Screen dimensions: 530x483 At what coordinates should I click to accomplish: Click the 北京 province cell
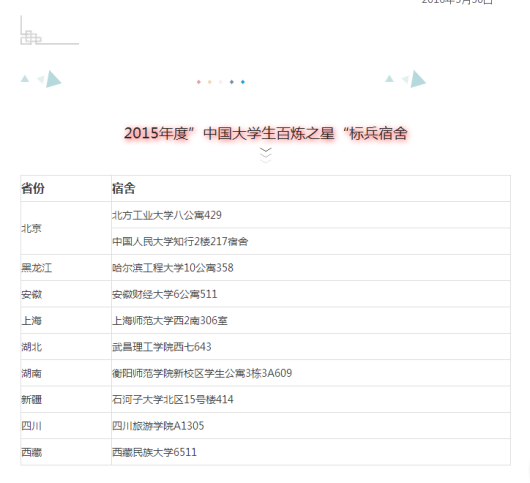66,228
